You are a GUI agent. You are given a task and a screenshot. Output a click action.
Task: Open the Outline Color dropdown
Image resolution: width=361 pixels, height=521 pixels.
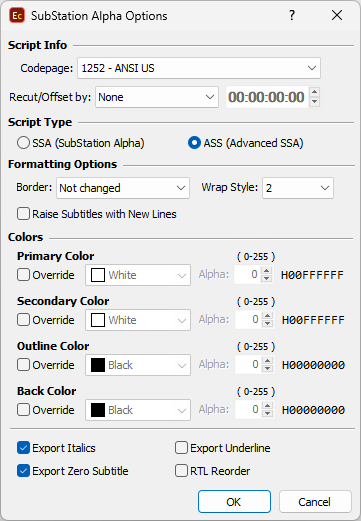coord(138,365)
